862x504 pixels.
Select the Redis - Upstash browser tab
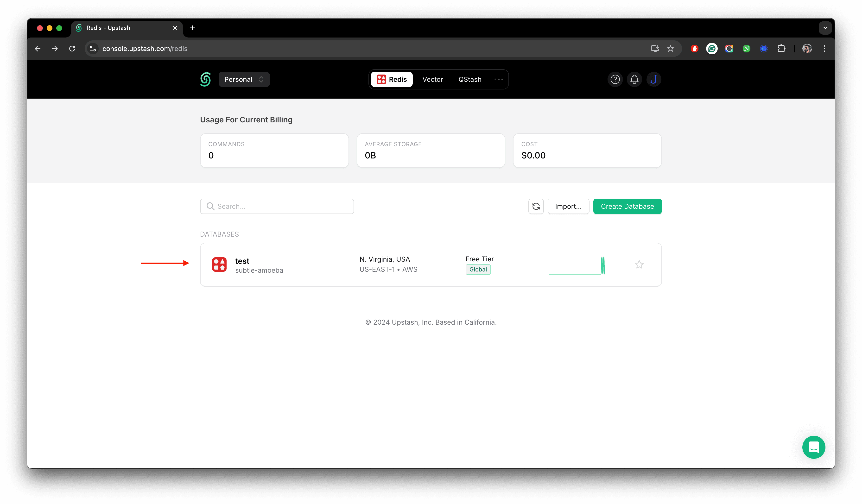coord(127,28)
